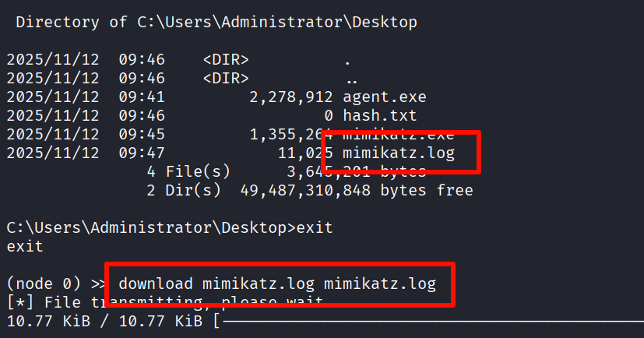Click the second <DIR> entry
This screenshot has height=338, width=644.
[226, 78]
